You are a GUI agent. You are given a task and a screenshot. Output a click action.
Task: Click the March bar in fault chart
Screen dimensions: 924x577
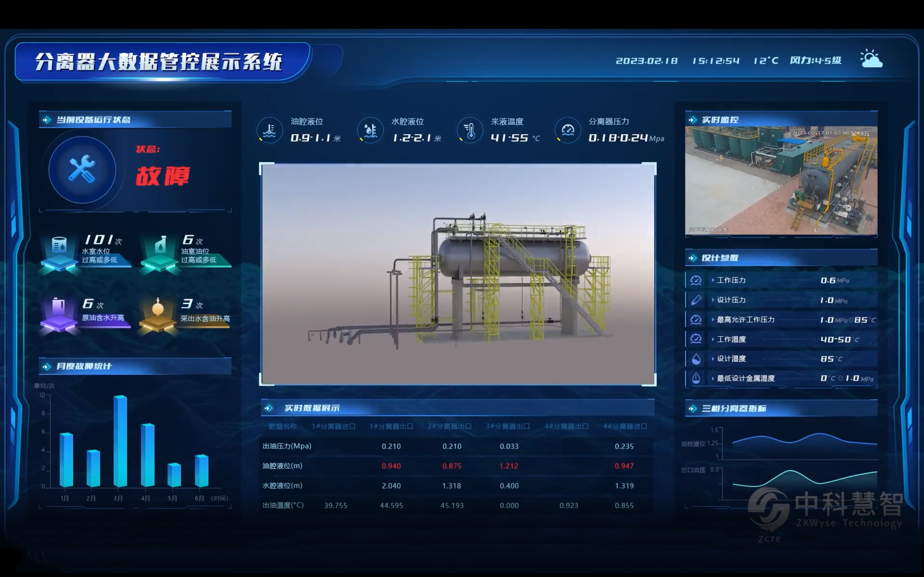pyautogui.click(x=120, y=441)
